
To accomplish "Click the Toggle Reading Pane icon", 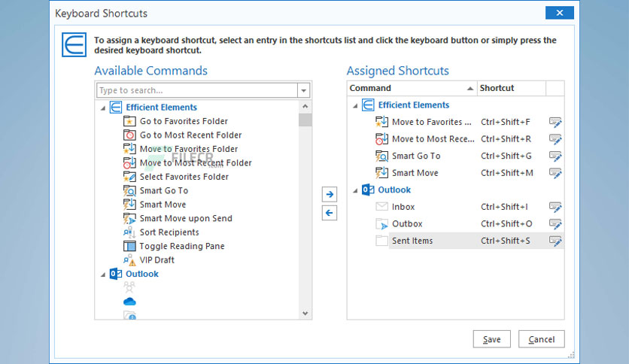I will tap(129, 246).
